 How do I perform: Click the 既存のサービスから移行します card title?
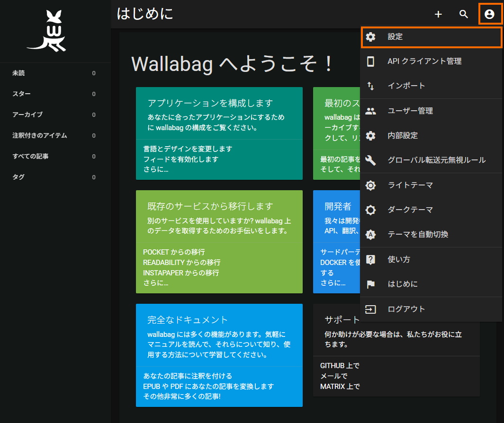210,206
